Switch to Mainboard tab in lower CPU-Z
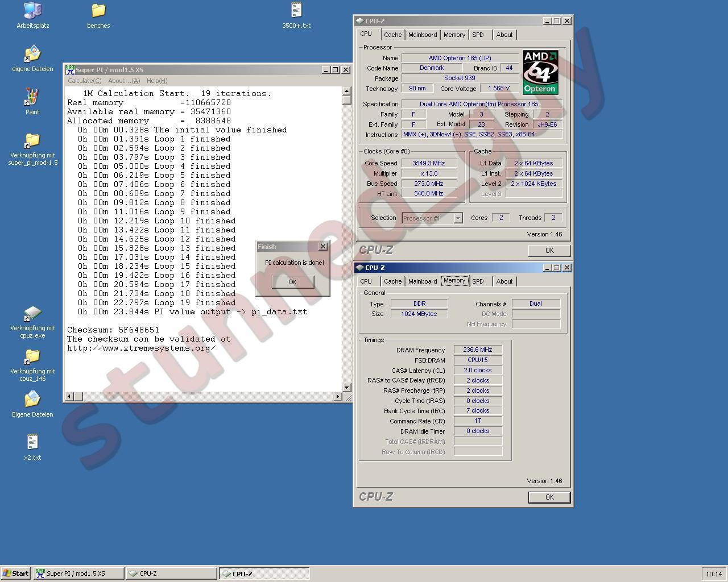 (x=423, y=281)
